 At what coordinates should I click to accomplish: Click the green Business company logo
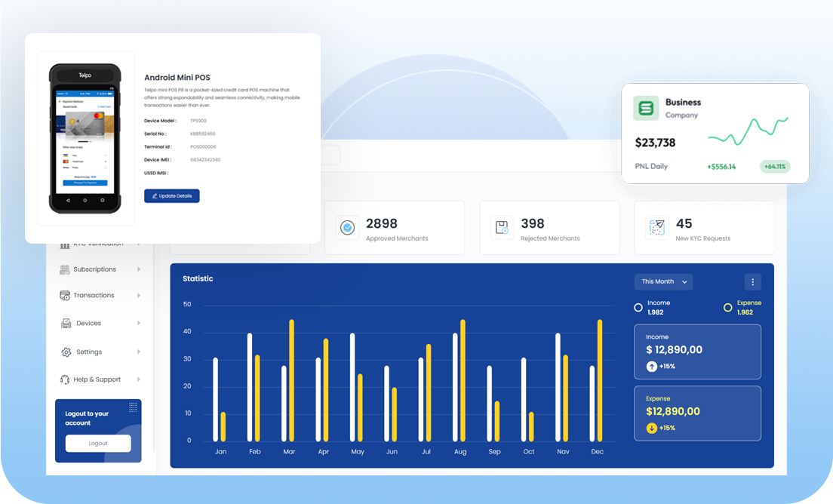click(x=645, y=109)
